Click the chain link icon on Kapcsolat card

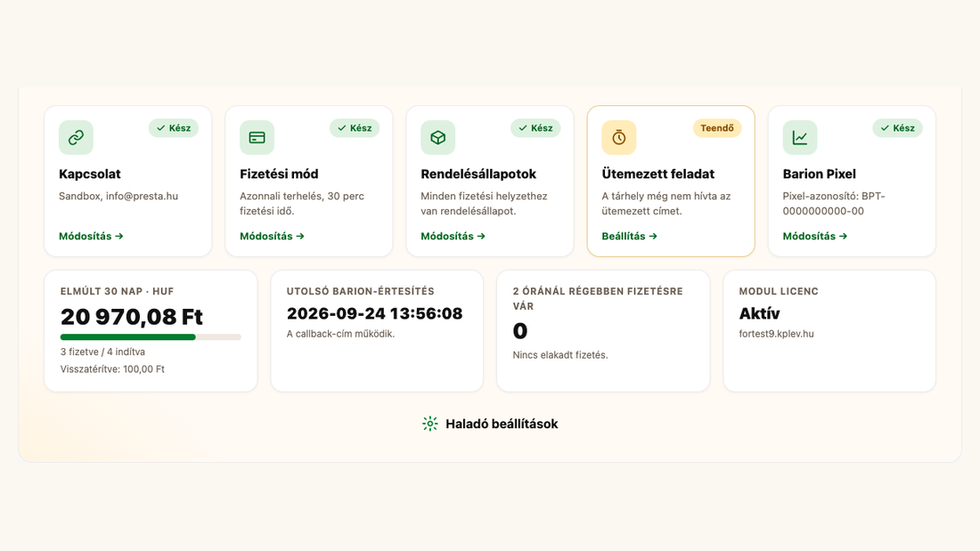76,137
